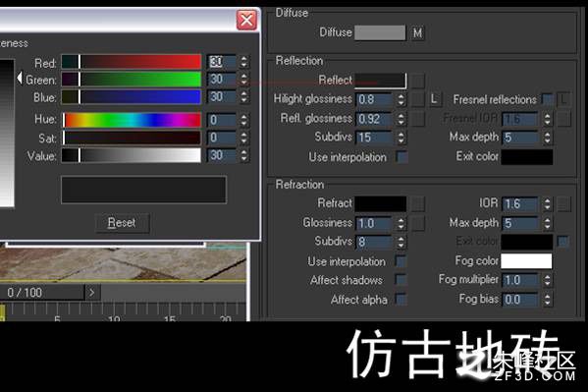Viewport: 588px width, 392px height.
Task: Click the map slot button next to Reflect
Action: click(x=418, y=81)
